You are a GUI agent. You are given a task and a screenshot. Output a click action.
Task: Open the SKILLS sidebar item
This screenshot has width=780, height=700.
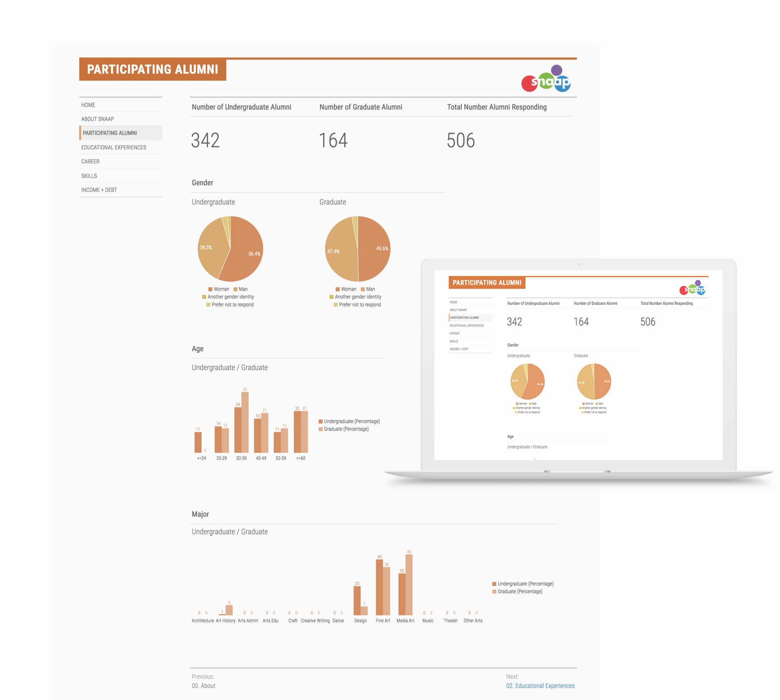pos(89,176)
